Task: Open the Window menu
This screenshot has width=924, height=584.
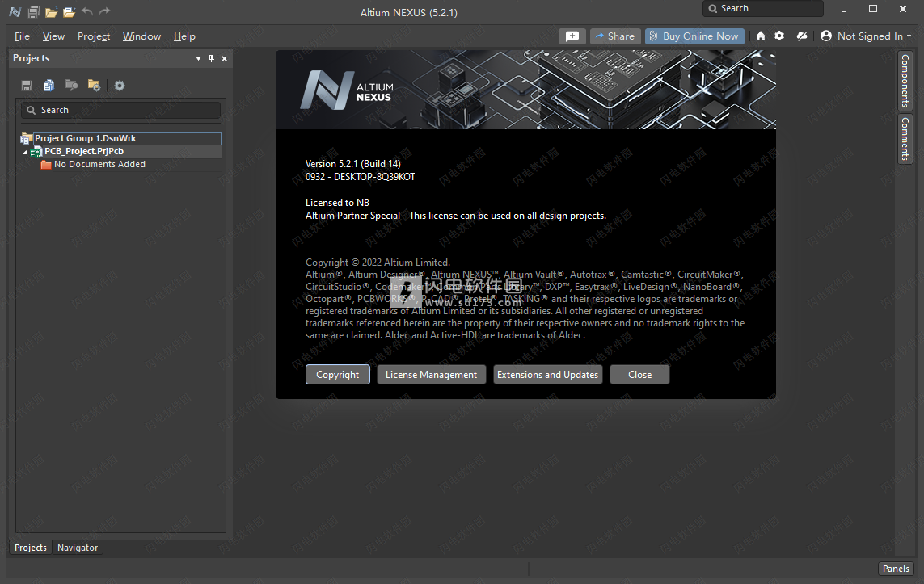Action: pyautogui.click(x=141, y=36)
